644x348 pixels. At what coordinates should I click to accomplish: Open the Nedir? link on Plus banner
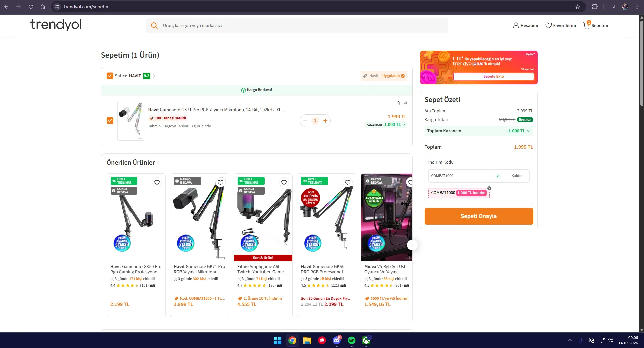(530, 54)
